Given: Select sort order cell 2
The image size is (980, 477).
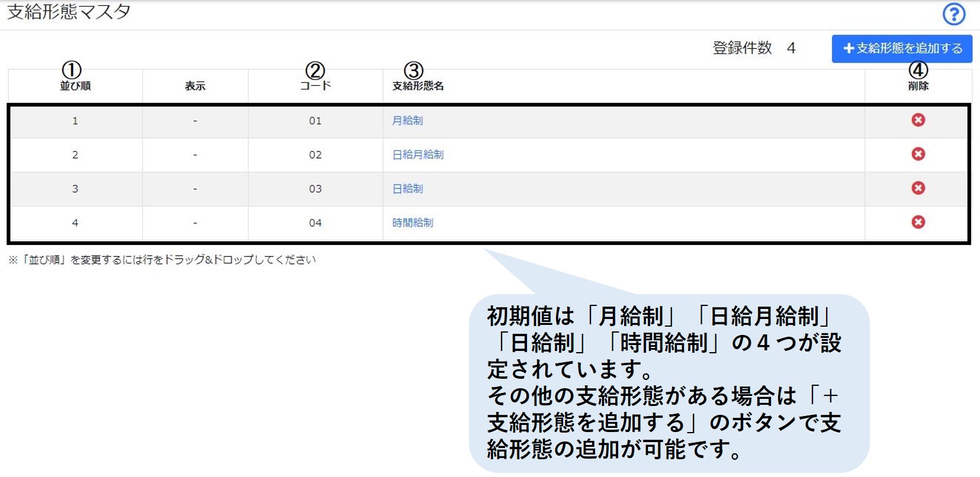Looking at the screenshot, I should [75, 154].
